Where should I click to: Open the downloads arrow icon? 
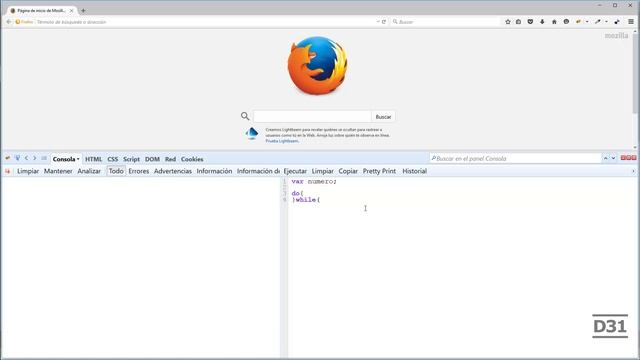(542, 22)
